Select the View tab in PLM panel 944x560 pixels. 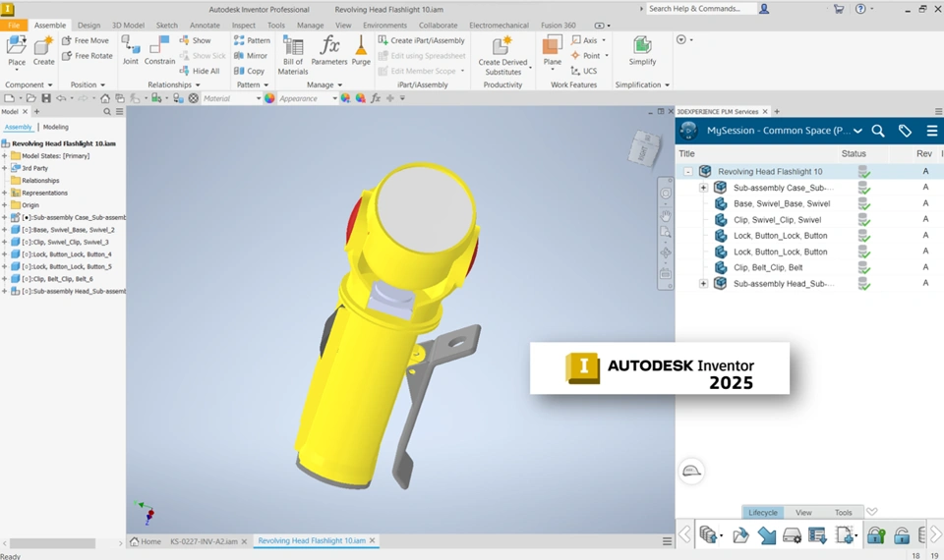click(803, 513)
